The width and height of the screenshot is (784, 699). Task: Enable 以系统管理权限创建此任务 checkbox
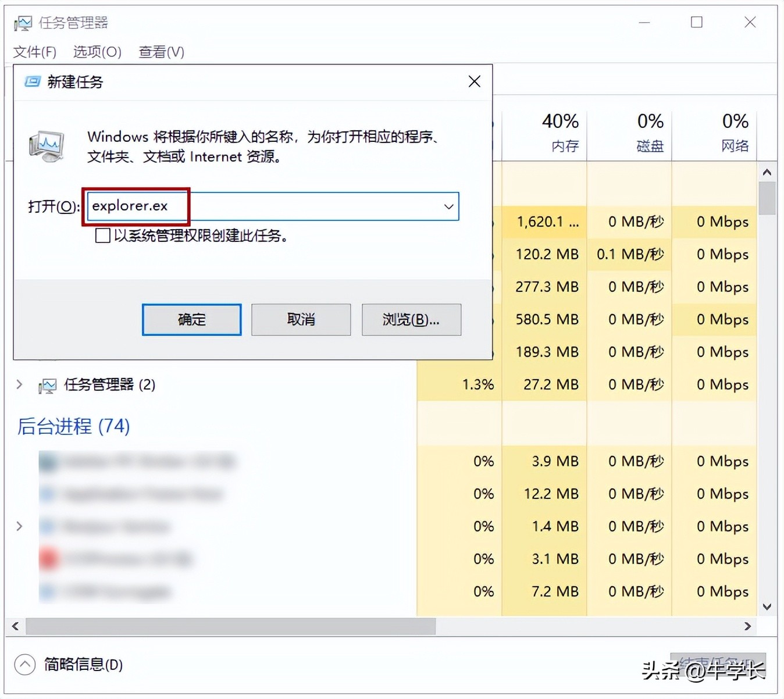102,236
